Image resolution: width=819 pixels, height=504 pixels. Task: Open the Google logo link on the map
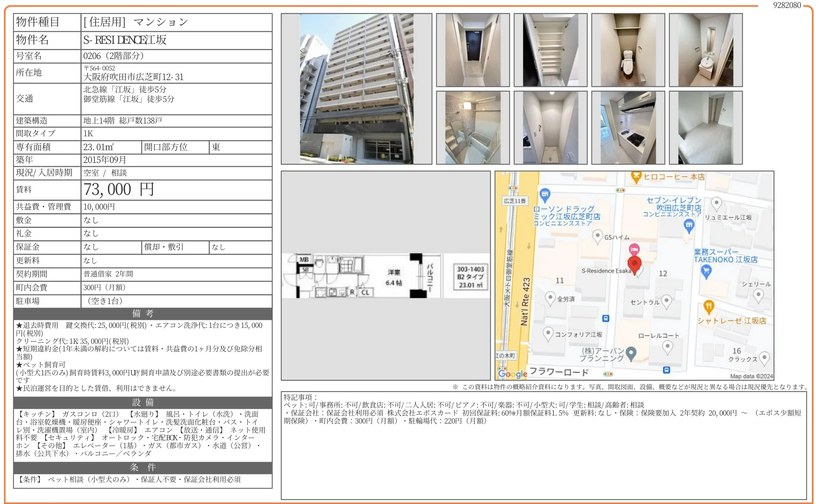[x=513, y=374]
